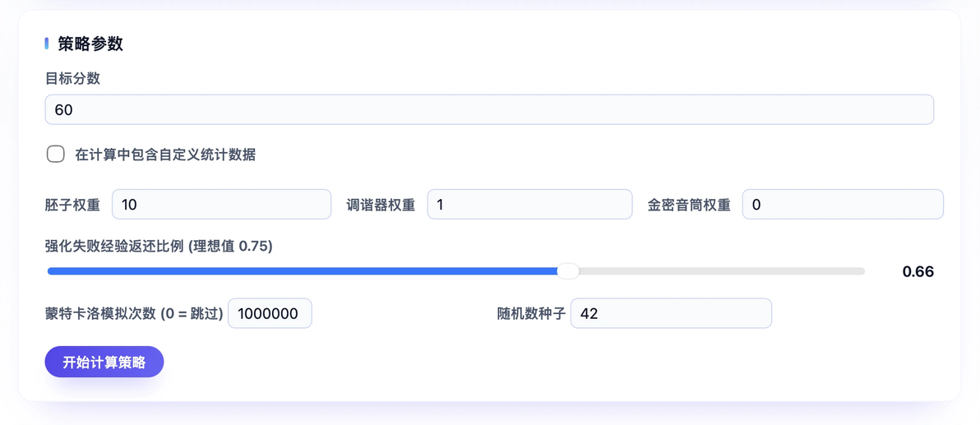Click the 目标分数 input showing 60
The image size is (980, 425).
click(489, 110)
